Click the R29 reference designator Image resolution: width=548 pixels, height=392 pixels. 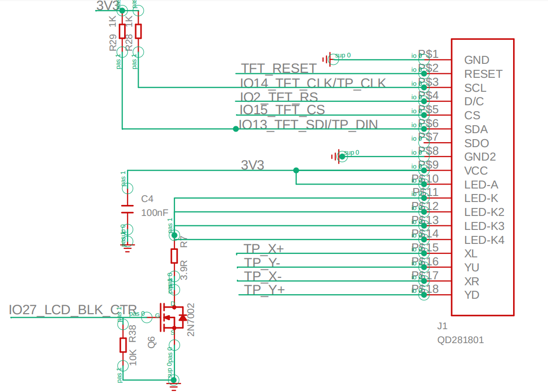click(x=113, y=43)
